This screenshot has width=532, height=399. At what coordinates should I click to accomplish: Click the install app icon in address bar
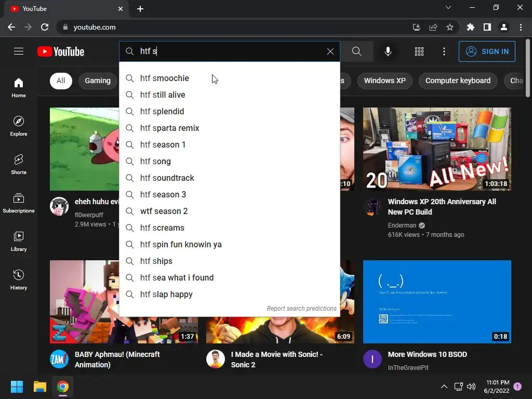pos(416,27)
